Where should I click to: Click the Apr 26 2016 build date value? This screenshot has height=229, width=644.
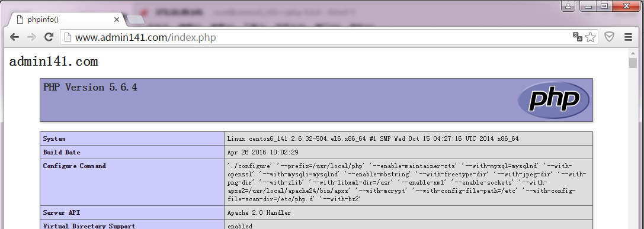[263, 152]
